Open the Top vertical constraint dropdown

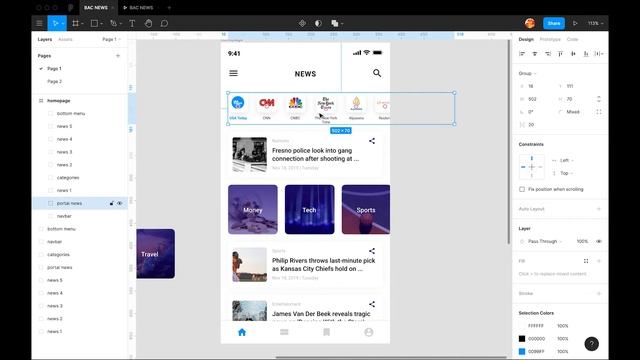566,173
